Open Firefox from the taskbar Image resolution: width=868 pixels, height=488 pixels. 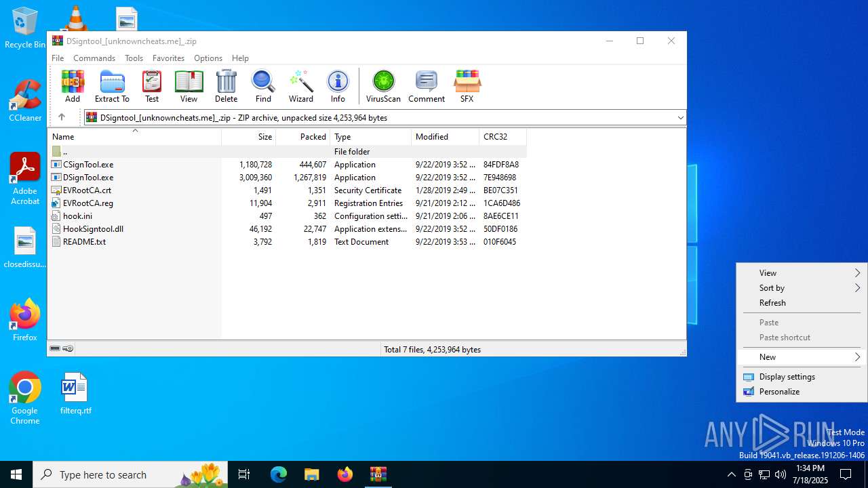(x=345, y=474)
